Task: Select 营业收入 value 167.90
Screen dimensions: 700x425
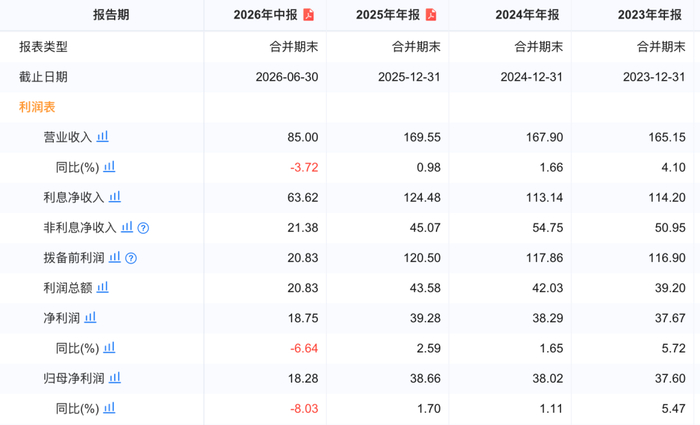Action: click(x=544, y=137)
